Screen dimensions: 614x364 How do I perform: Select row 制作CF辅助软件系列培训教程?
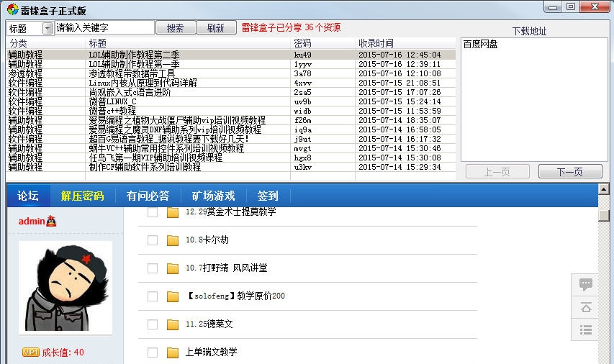231,167
